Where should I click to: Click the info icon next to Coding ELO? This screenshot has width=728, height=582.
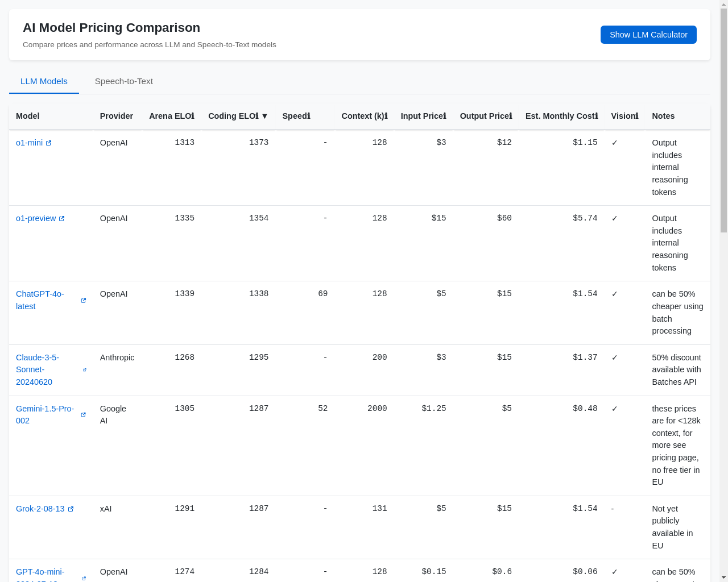click(257, 116)
